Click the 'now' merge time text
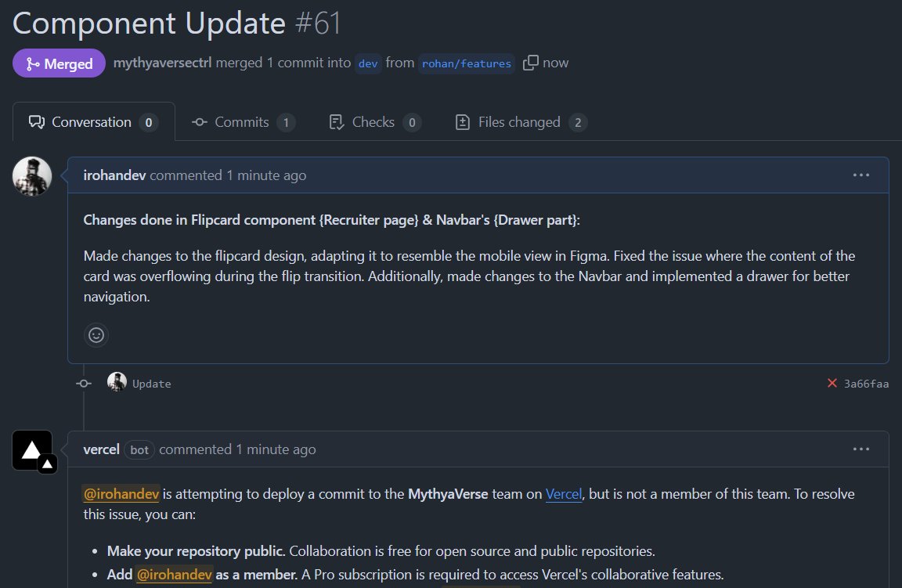Image resolution: width=902 pixels, height=588 pixels. (556, 63)
